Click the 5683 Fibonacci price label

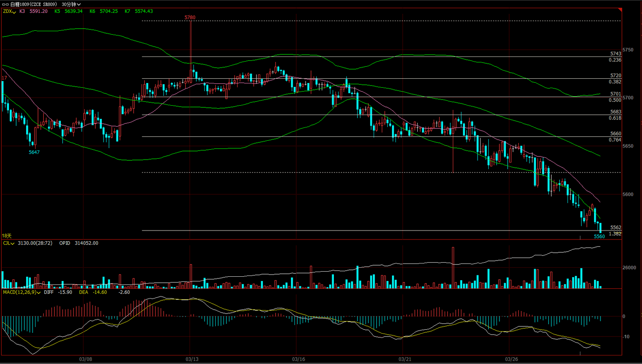click(x=616, y=112)
